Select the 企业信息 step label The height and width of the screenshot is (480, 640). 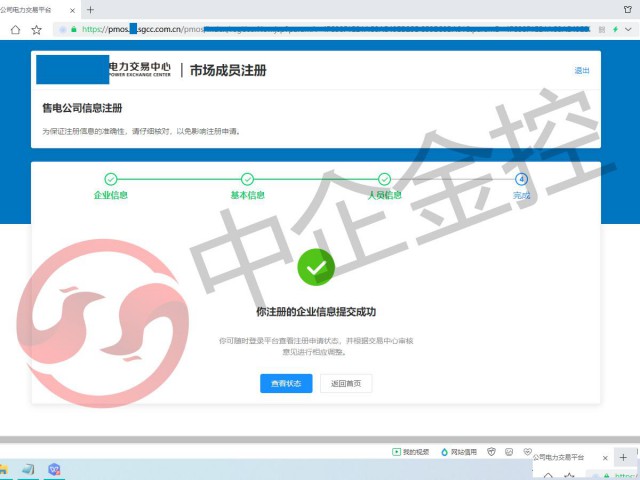(111, 195)
